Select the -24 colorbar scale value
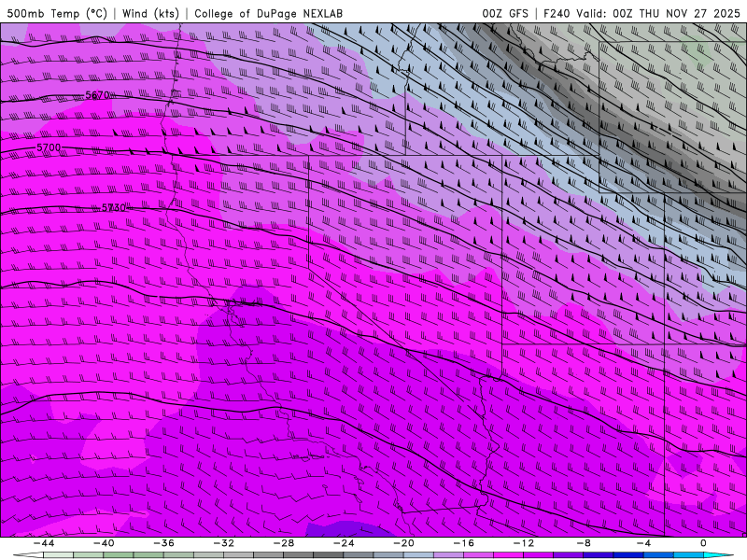Image resolution: width=747 pixels, height=560 pixels. tap(344, 543)
